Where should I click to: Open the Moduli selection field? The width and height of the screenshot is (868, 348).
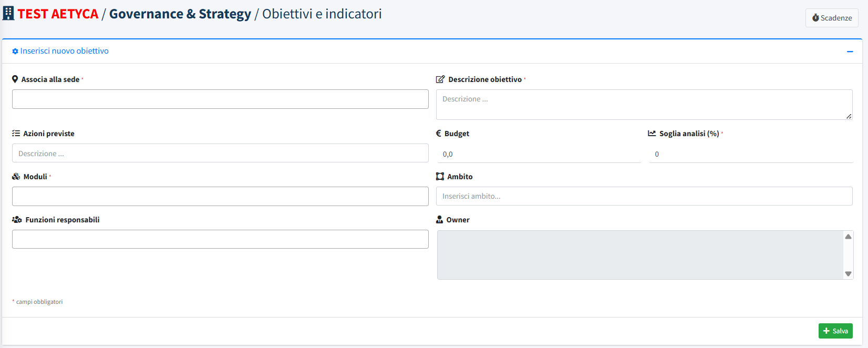coord(220,197)
